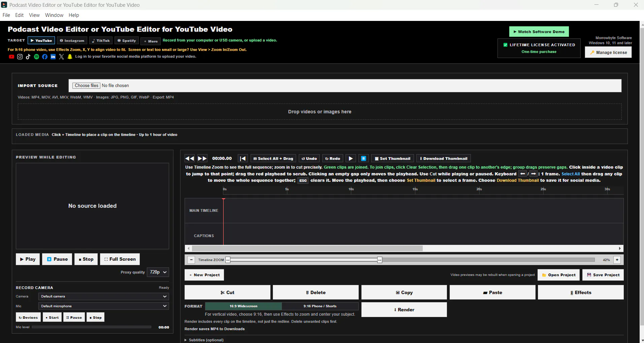The width and height of the screenshot is (644, 343).
Task: Open the Snapchat social login icon
Action: (70, 57)
